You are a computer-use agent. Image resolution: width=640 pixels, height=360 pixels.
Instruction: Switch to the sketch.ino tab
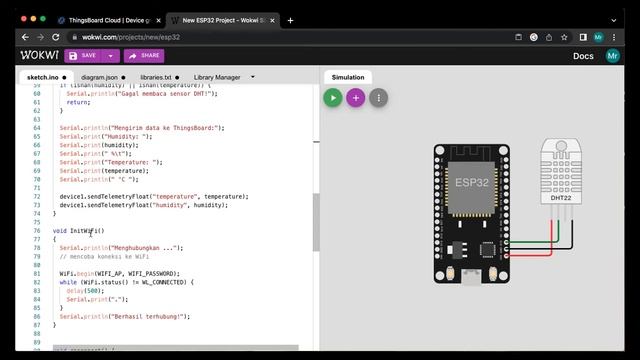point(46,77)
